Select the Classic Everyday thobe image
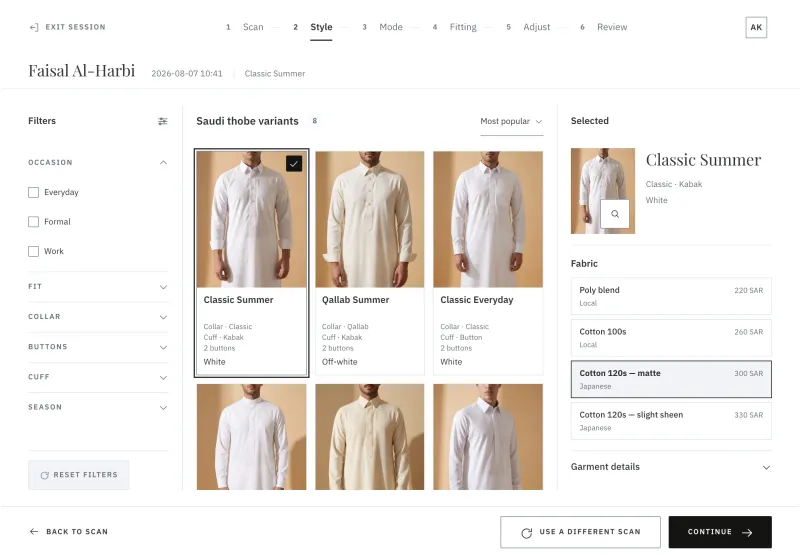 (x=488, y=219)
